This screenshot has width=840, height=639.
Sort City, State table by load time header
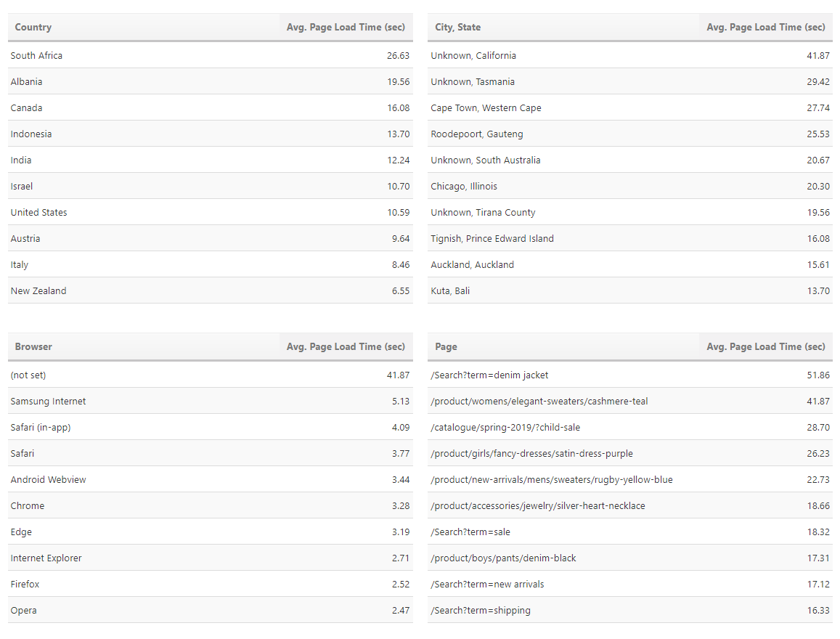[765, 28]
